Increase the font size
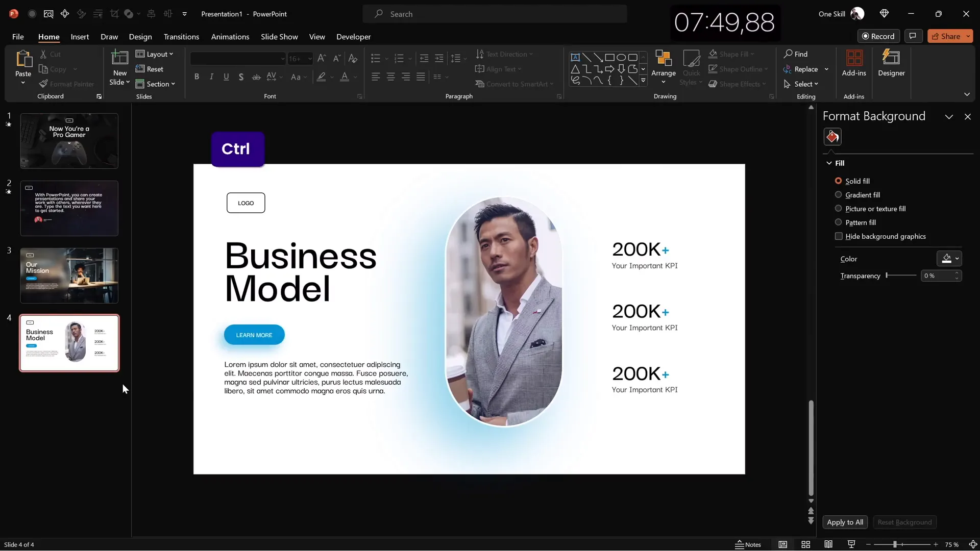 [x=321, y=58]
